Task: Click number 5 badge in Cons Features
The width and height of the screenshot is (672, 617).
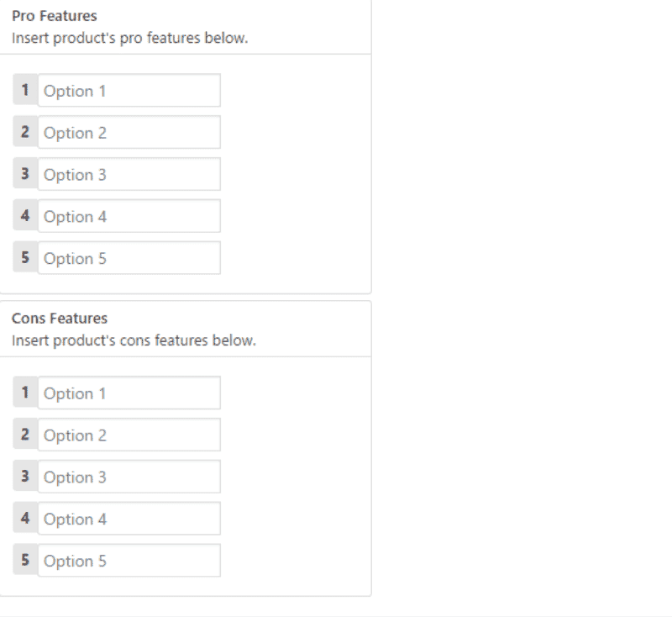Action: (25, 560)
